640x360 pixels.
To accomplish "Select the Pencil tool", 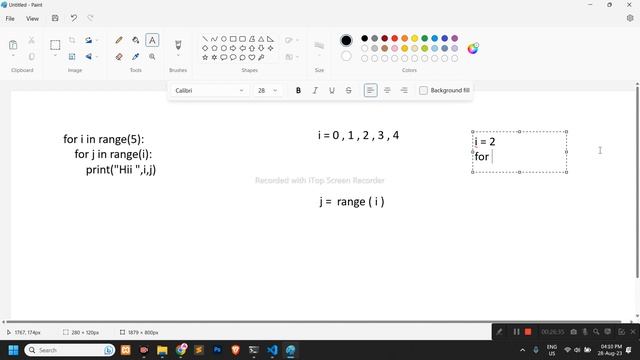I will [119, 40].
